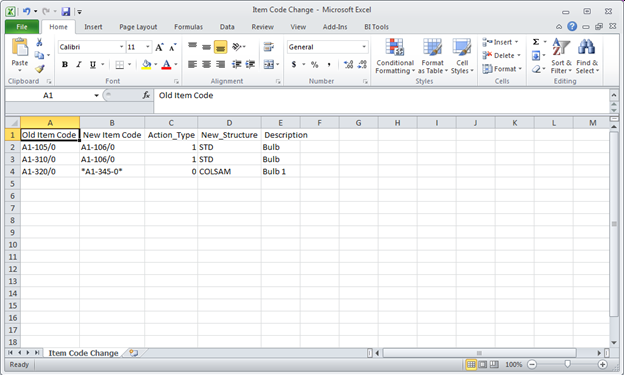Open the green File button
This screenshot has height=375, width=625.
[22, 27]
